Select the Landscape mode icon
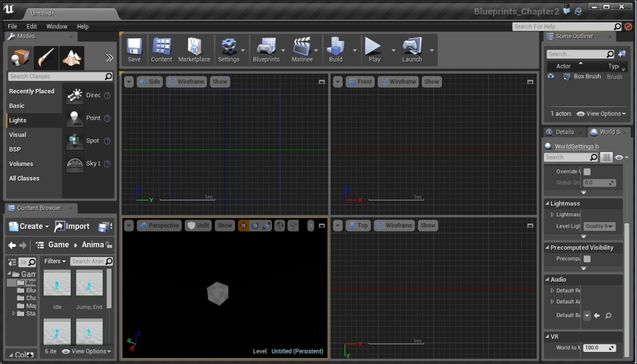This screenshot has width=637, height=364. (x=71, y=59)
